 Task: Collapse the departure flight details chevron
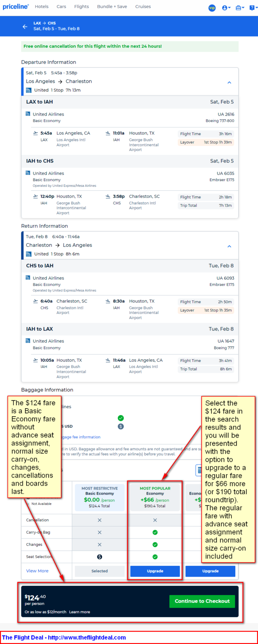point(229,82)
